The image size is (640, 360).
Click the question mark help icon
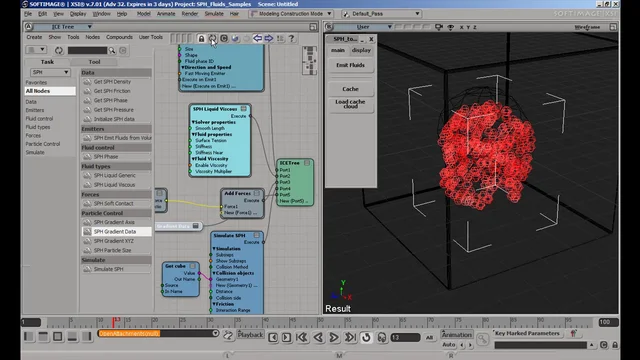(x=291, y=38)
